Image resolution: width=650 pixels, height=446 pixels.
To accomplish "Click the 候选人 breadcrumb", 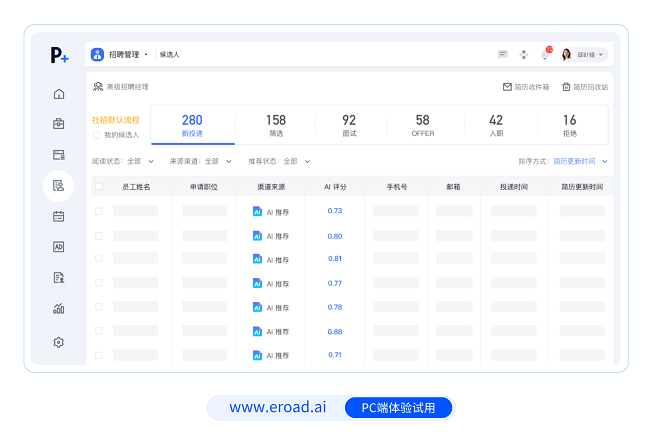I will click(x=170, y=55).
